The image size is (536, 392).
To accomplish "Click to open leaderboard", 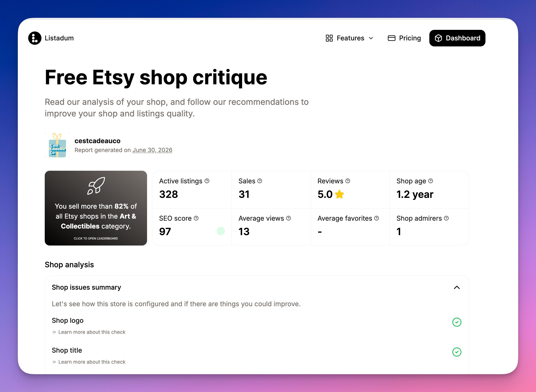I will 96,238.
